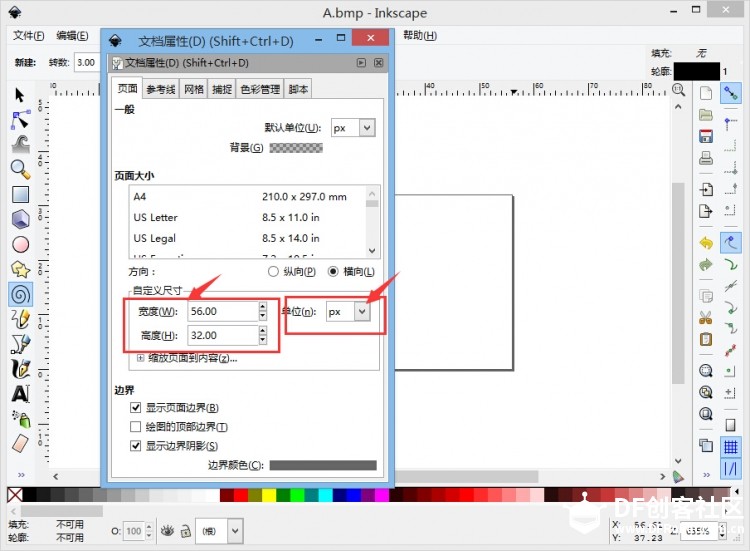Open the Help menu

419,35
